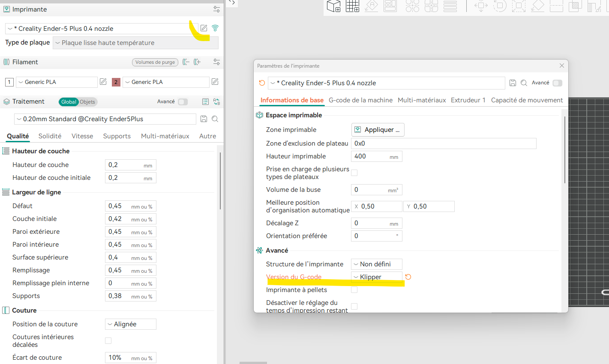Open the Capacité de mouvement tab
This screenshot has height=364, width=609.
(527, 100)
